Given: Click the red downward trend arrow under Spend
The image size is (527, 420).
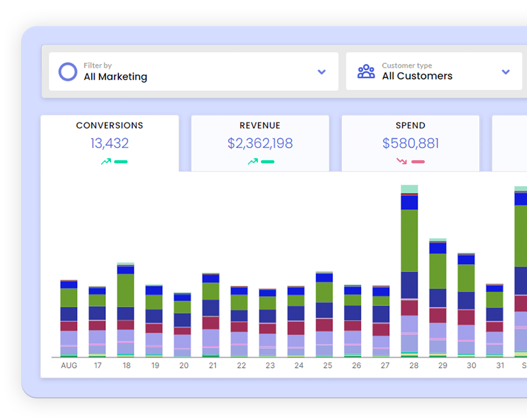Looking at the screenshot, I should [x=401, y=162].
